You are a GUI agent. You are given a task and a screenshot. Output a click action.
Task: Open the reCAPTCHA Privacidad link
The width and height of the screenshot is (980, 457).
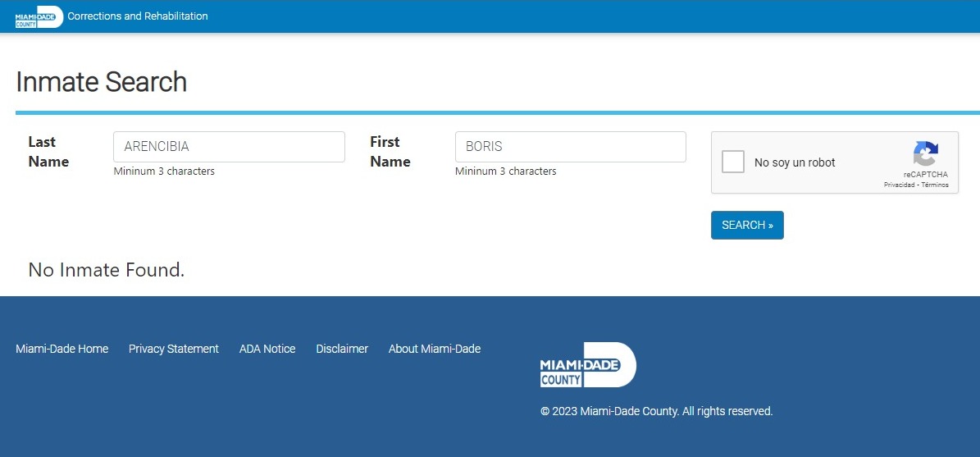[898, 185]
